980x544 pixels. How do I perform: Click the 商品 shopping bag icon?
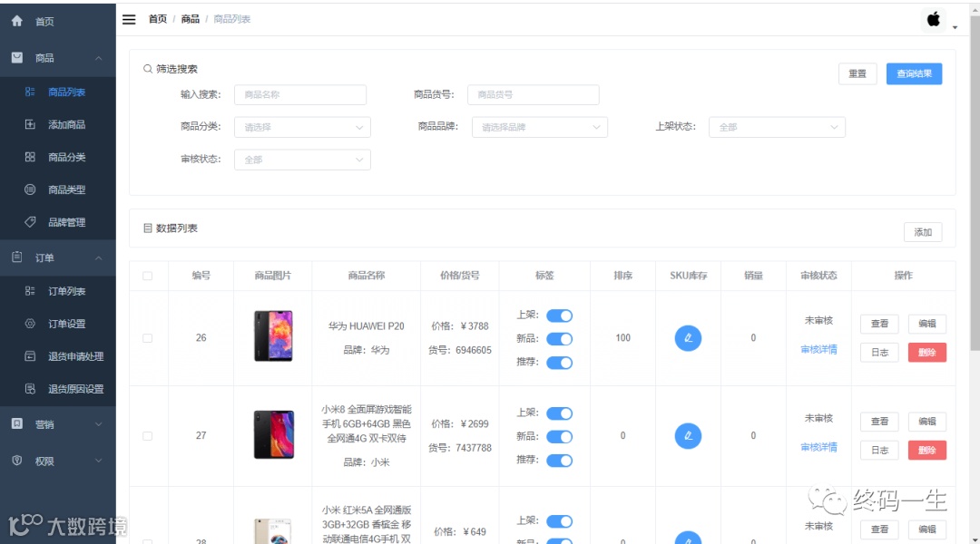click(x=17, y=57)
